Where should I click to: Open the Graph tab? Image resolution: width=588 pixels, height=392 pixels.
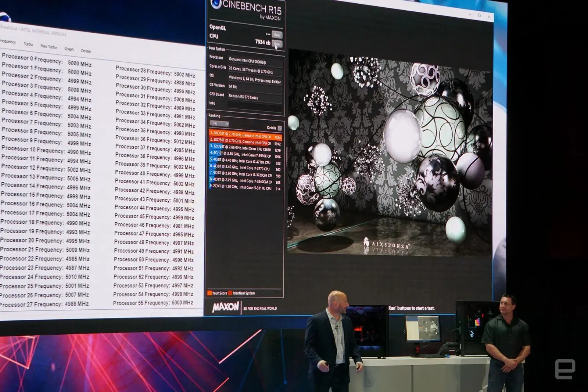(69, 49)
